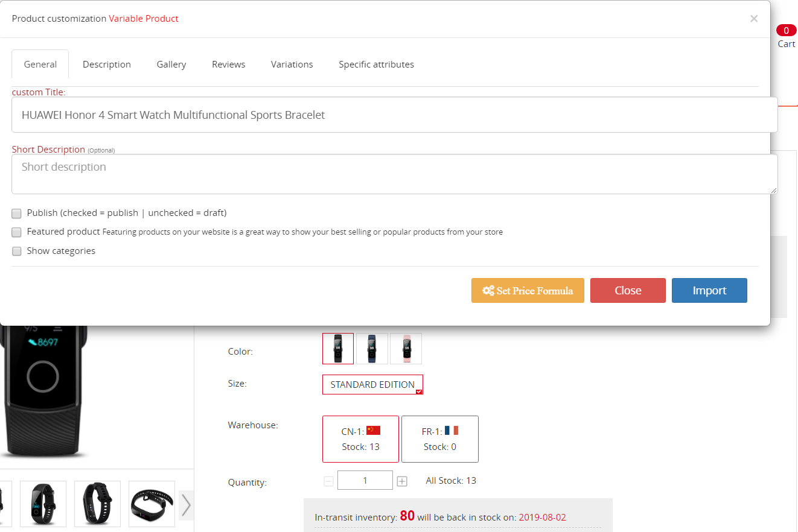Screen dimensions: 798x532
Task: Select thumbnail of upright black band clasp
Action: [97, 504]
